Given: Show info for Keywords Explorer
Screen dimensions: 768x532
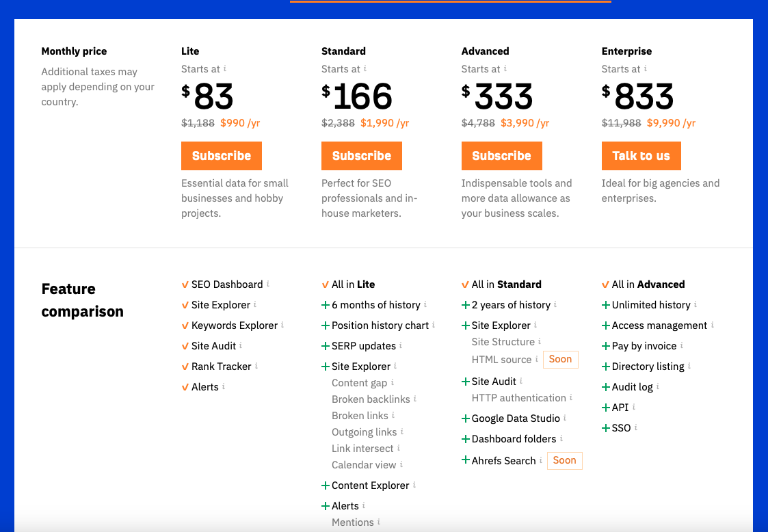Looking at the screenshot, I should (x=282, y=325).
